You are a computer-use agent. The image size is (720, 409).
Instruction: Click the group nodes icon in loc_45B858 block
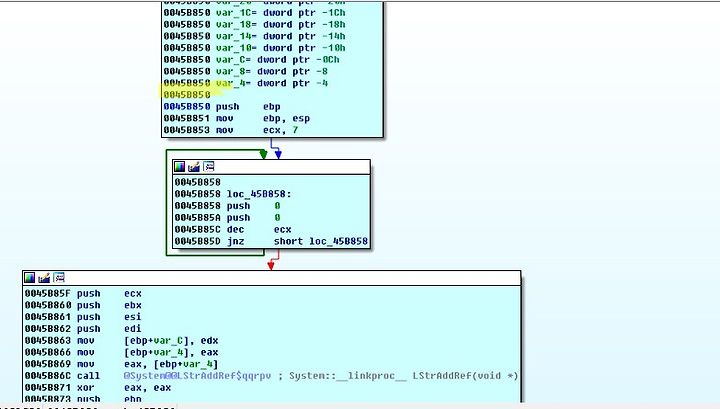tap(209, 167)
